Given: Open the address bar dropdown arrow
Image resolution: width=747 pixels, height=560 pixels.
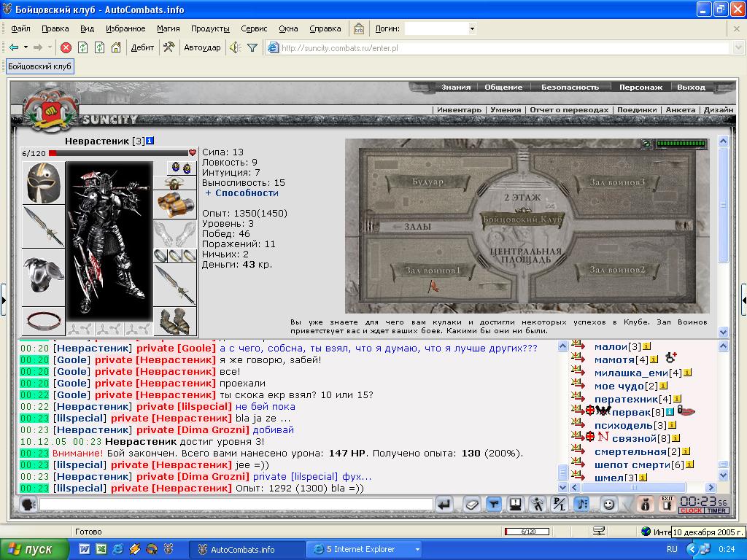Looking at the screenshot, I should tap(738, 47).
